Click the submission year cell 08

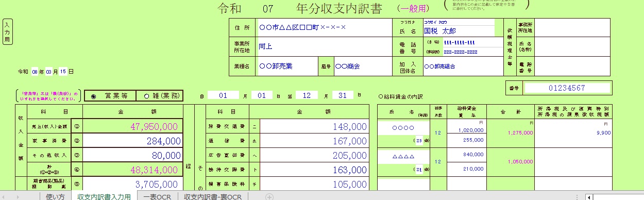[x=35, y=72]
